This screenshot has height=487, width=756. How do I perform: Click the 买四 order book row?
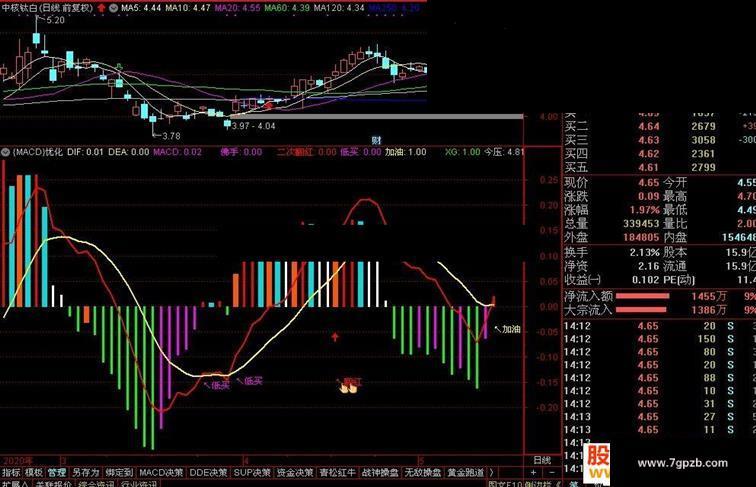658,154
